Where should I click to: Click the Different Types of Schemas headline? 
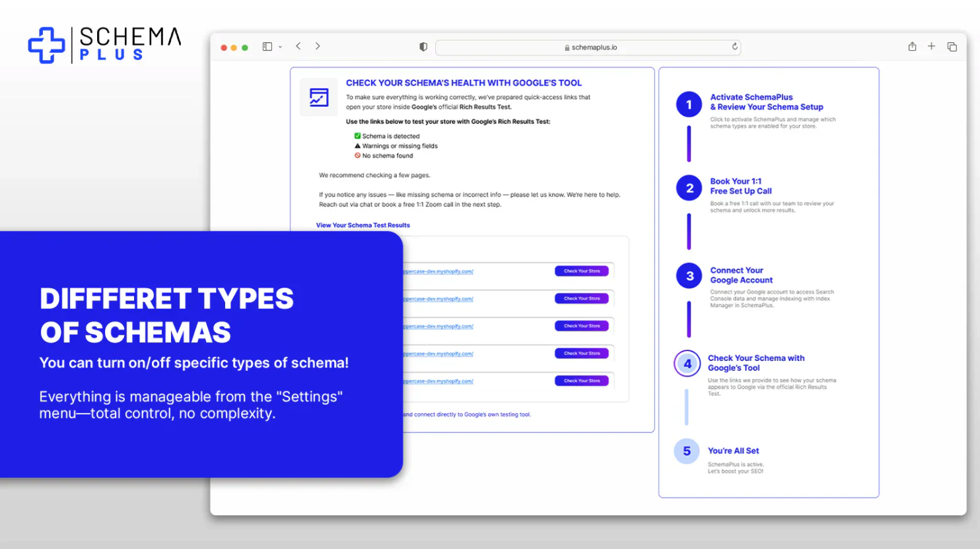pos(166,315)
